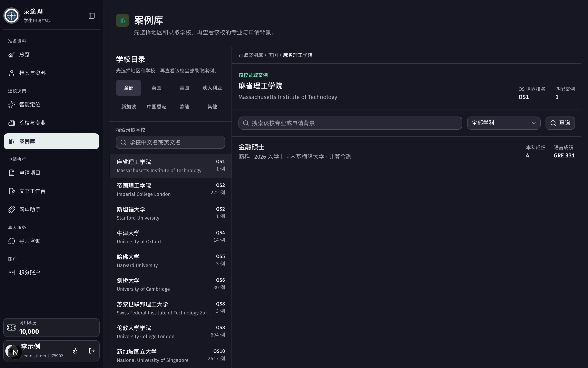Go to 积分账户 in sidebar

tap(51, 273)
